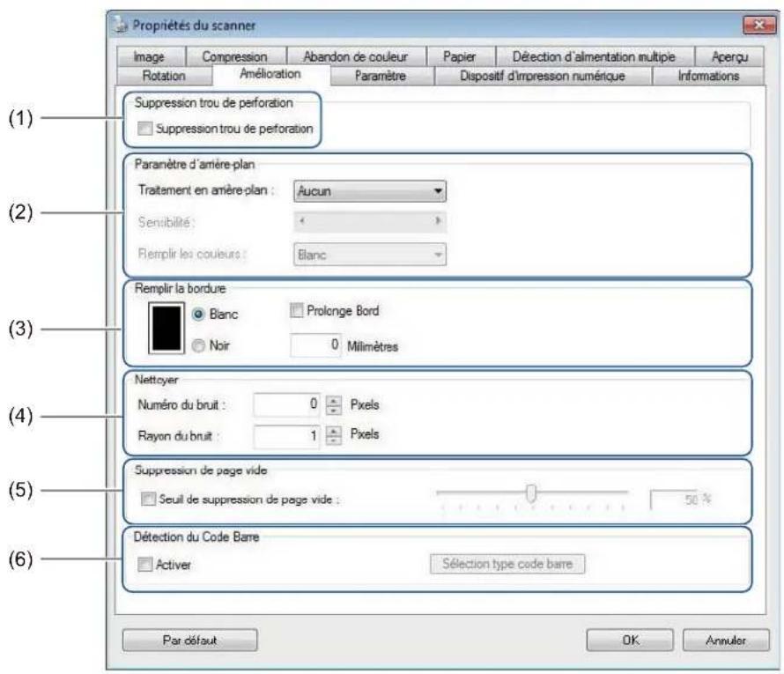Close the Propriétés du scanner window
This screenshot has width=784, height=674.
759,25
